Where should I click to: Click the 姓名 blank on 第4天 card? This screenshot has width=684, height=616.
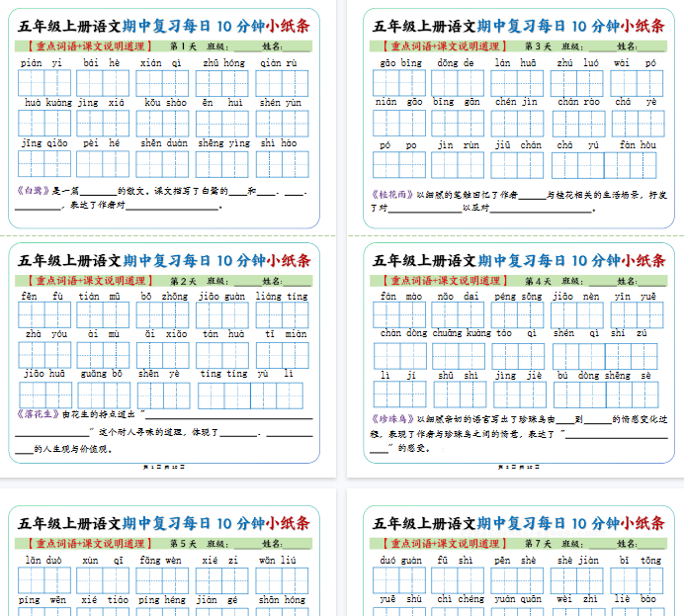(x=650, y=281)
